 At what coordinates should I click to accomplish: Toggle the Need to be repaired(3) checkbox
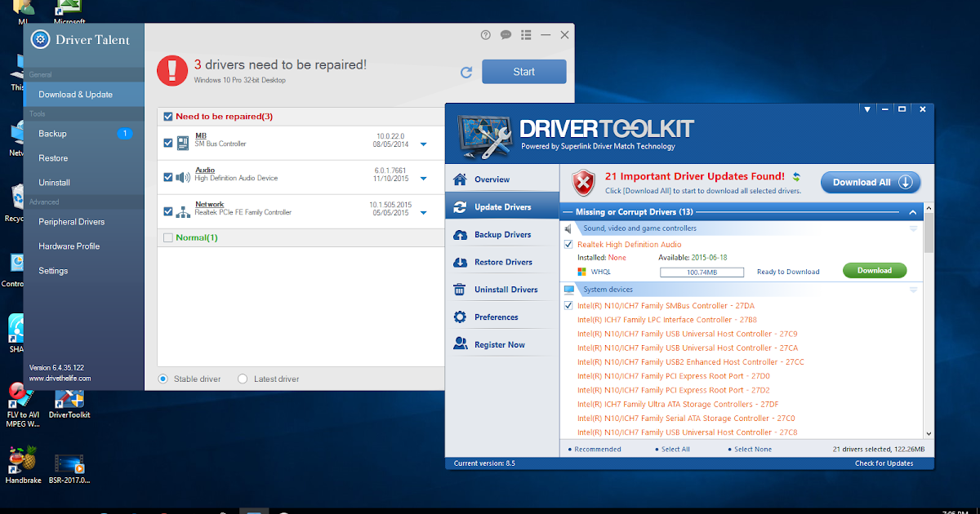tap(168, 117)
